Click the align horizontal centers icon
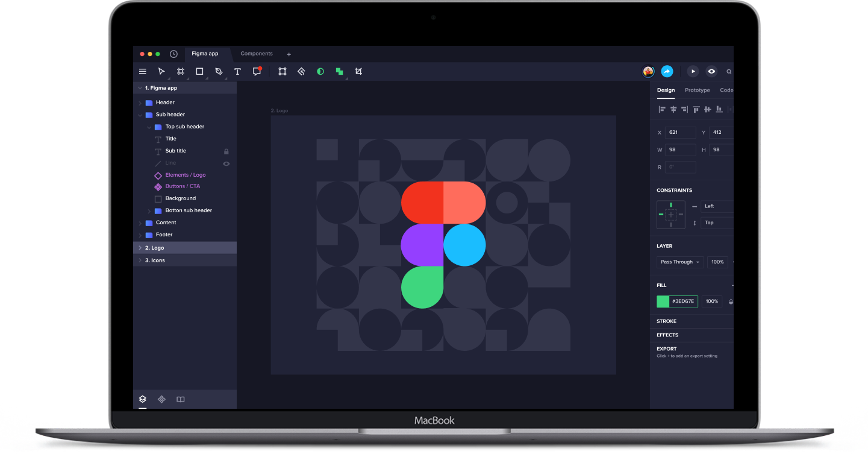868x454 pixels. [673, 109]
